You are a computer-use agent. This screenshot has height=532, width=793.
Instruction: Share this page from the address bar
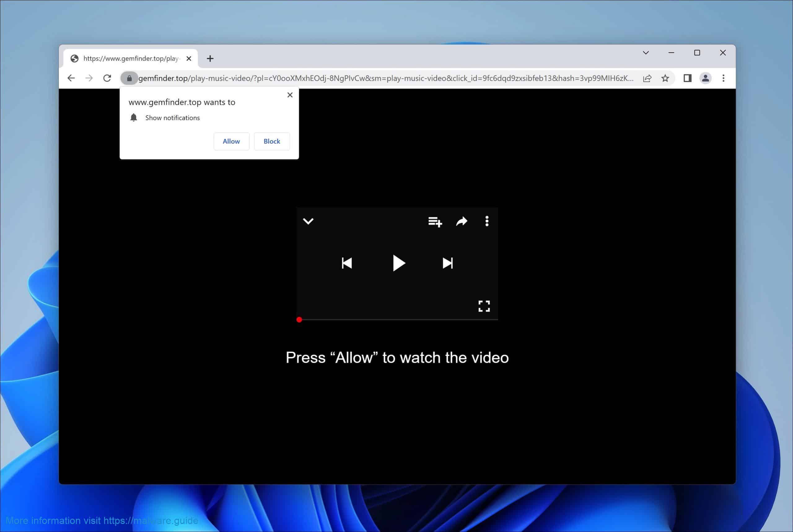[647, 78]
